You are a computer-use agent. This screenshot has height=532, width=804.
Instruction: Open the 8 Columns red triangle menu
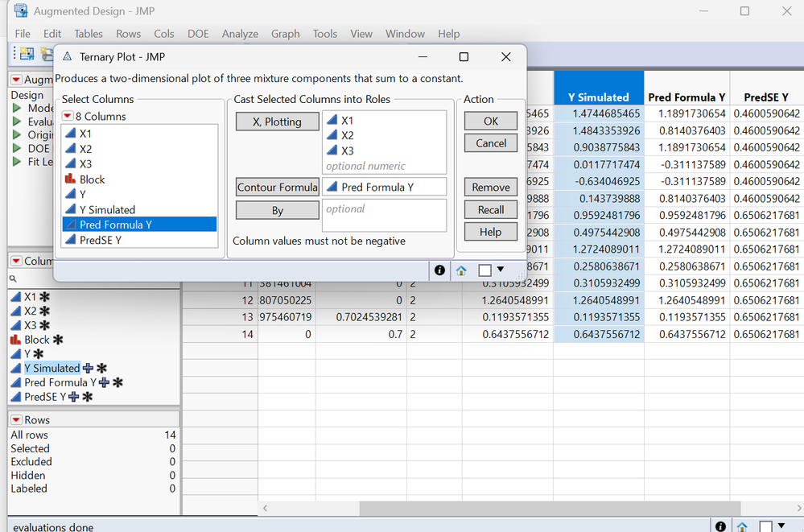pyautogui.click(x=68, y=116)
